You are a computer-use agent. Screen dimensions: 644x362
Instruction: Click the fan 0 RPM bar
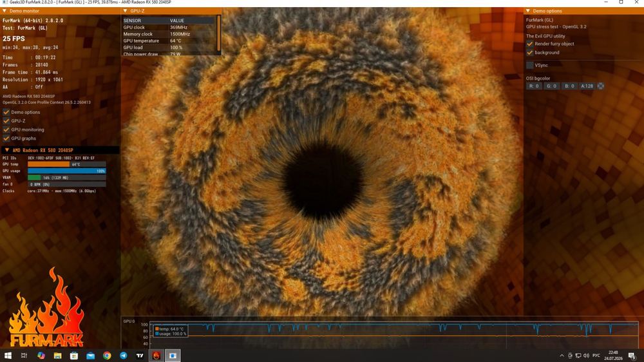point(66,184)
